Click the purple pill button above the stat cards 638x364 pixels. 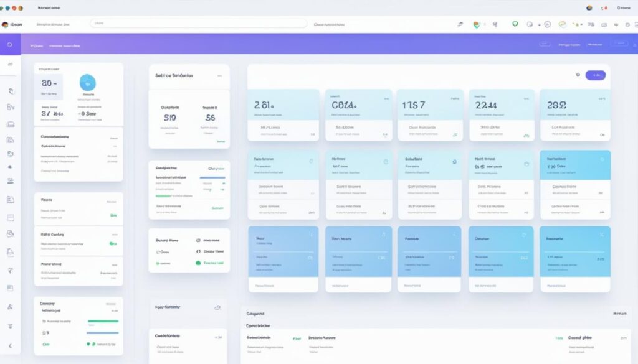(595, 75)
